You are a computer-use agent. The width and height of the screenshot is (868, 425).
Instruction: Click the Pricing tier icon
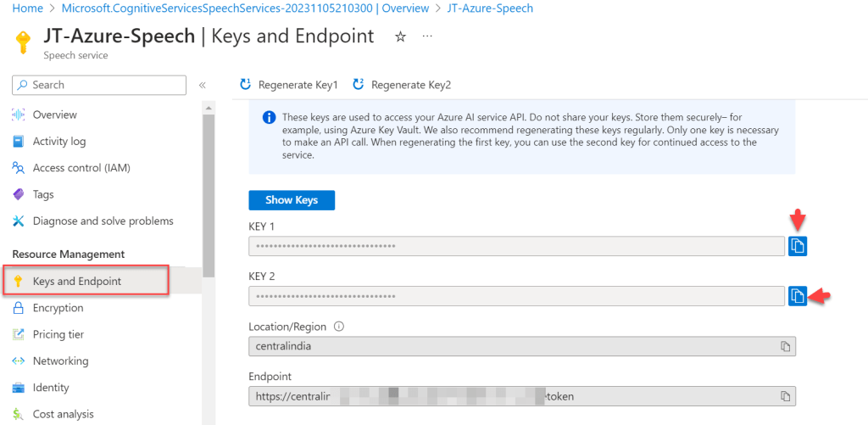coord(19,335)
